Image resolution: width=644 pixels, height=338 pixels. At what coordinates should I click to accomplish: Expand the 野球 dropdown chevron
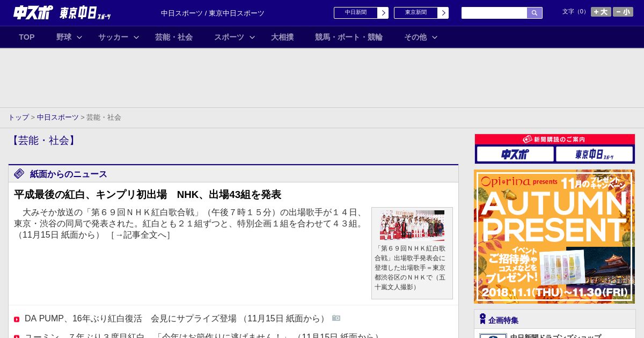click(79, 37)
